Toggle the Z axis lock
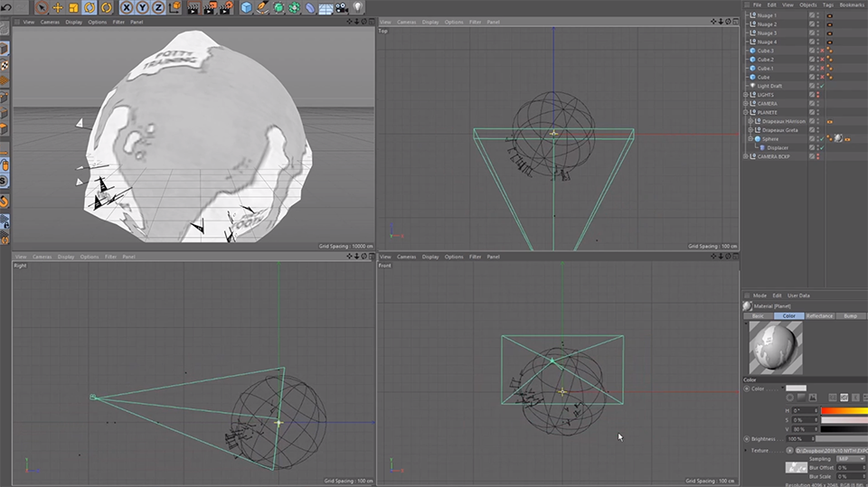 (157, 7)
